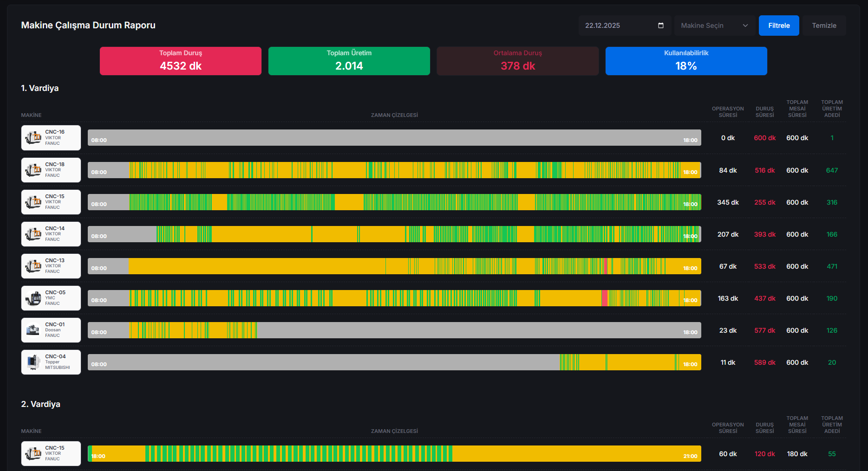
Task: Select the Toplam Duruş summary card
Action: click(x=180, y=61)
